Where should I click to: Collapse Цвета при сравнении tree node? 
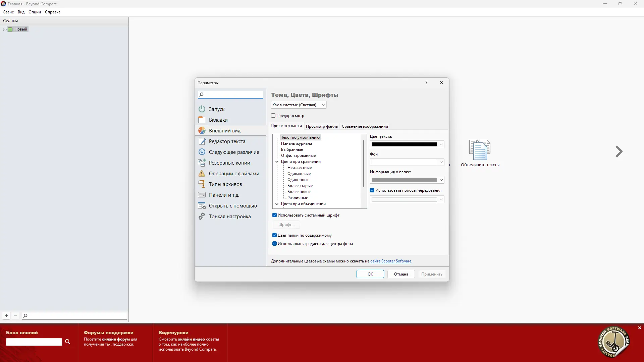[x=277, y=162]
